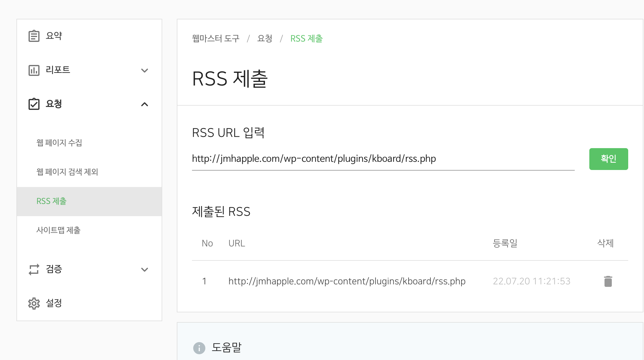Click the 설정 gear icon

click(x=34, y=303)
